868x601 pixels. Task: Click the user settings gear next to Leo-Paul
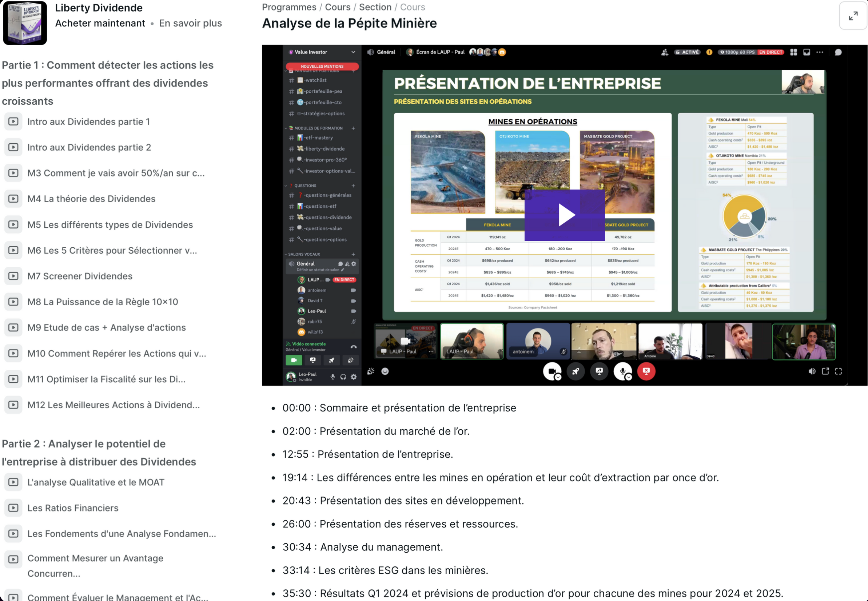(x=354, y=377)
